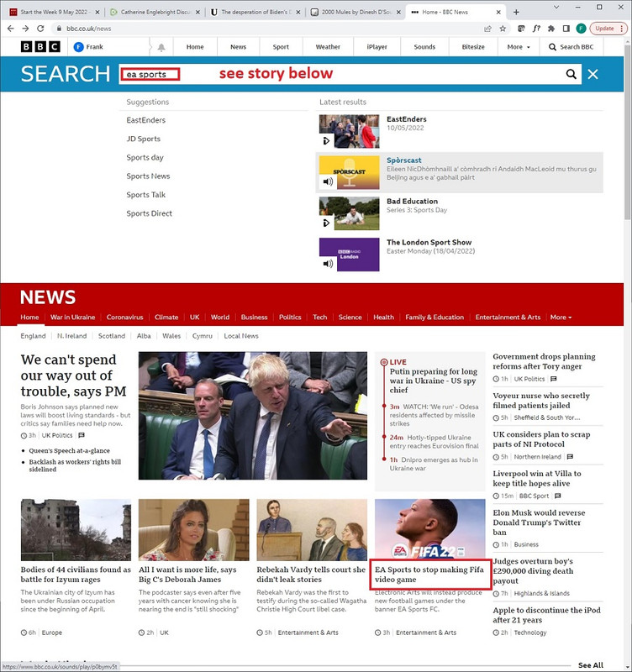Go forward in browser
Screen dimensions: 632x672
(x=25, y=29)
